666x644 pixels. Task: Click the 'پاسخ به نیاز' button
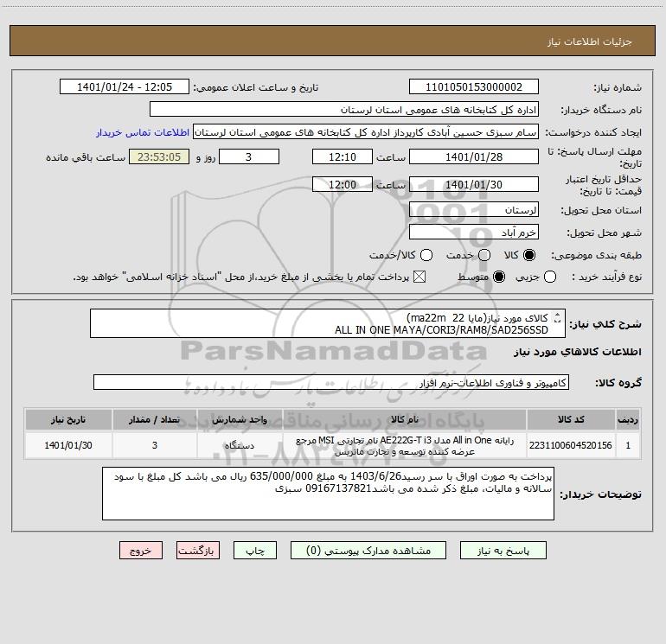(x=503, y=551)
